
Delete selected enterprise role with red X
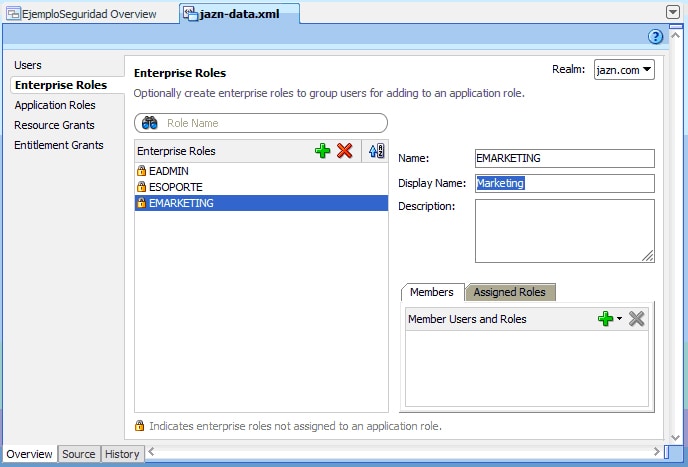pyautogui.click(x=345, y=151)
